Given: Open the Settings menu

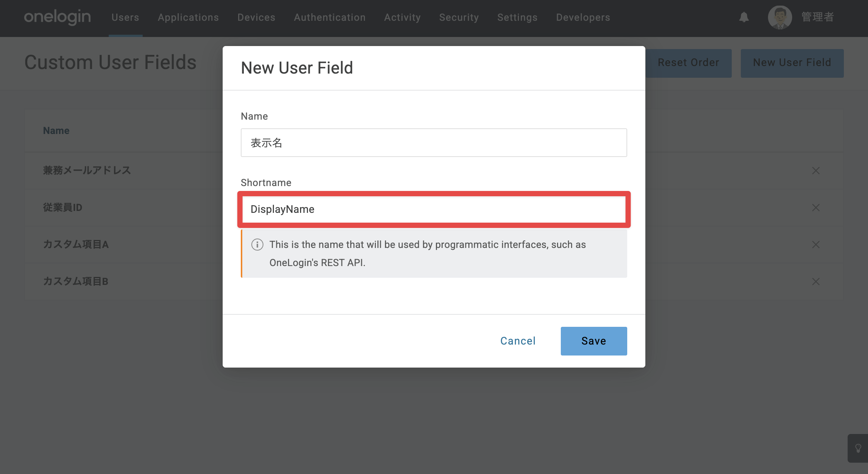Looking at the screenshot, I should point(517,17).
